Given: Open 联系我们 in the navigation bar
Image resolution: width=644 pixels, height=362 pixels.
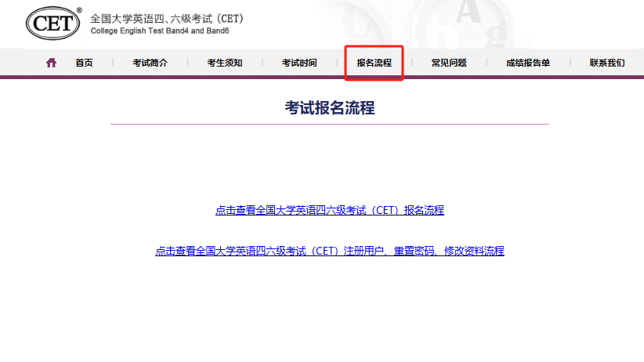Looking at the screenshot, I should coord(607,63).
